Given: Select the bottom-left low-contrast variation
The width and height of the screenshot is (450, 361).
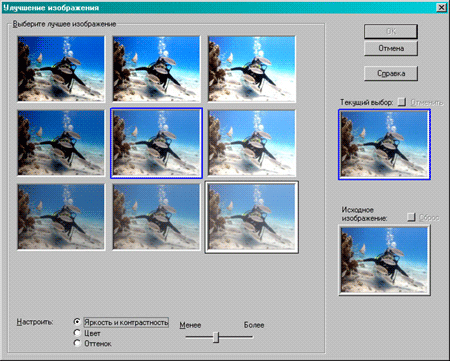Looking at the screenshot, I should [61, 217].
